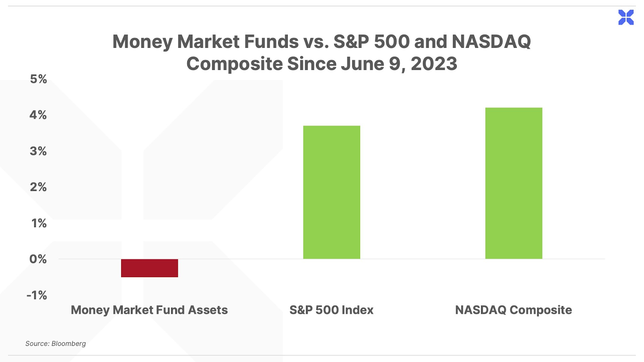644x362 pixels.
Task: Click the bottom horizontal divider line
Action: click(x=322, y=355)
